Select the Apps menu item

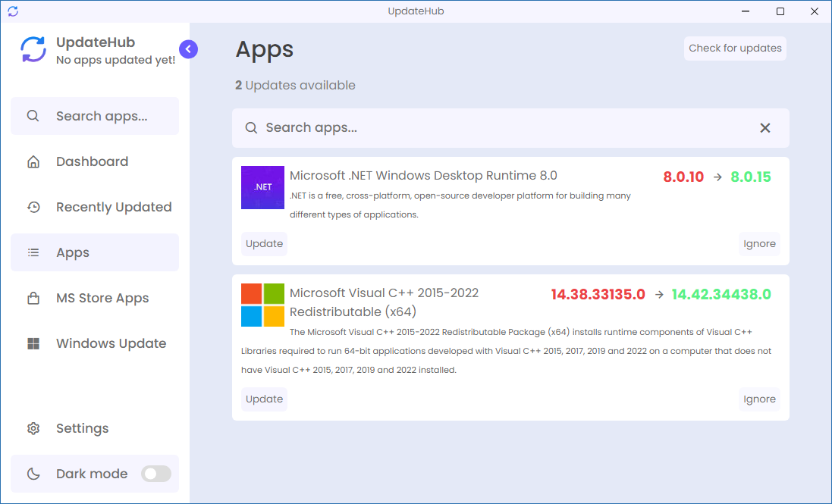tap(95, 252)
